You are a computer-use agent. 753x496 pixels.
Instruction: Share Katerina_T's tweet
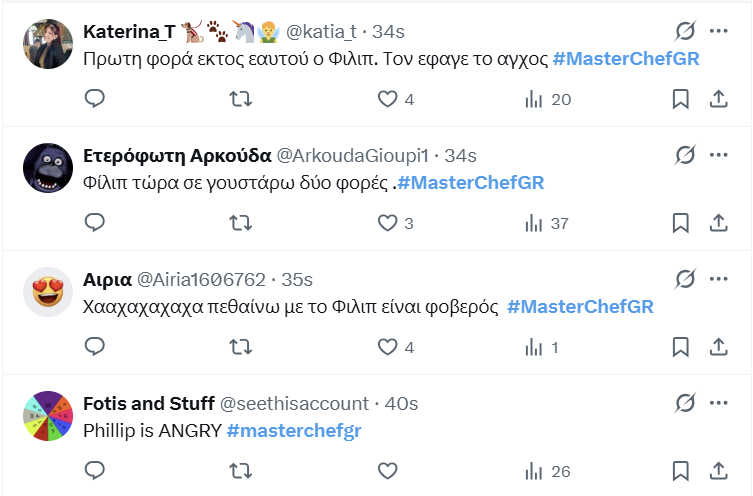718,99
